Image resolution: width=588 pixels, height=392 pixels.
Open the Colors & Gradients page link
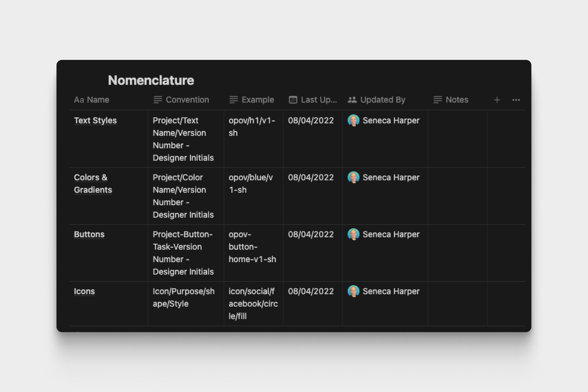(93, 184)
